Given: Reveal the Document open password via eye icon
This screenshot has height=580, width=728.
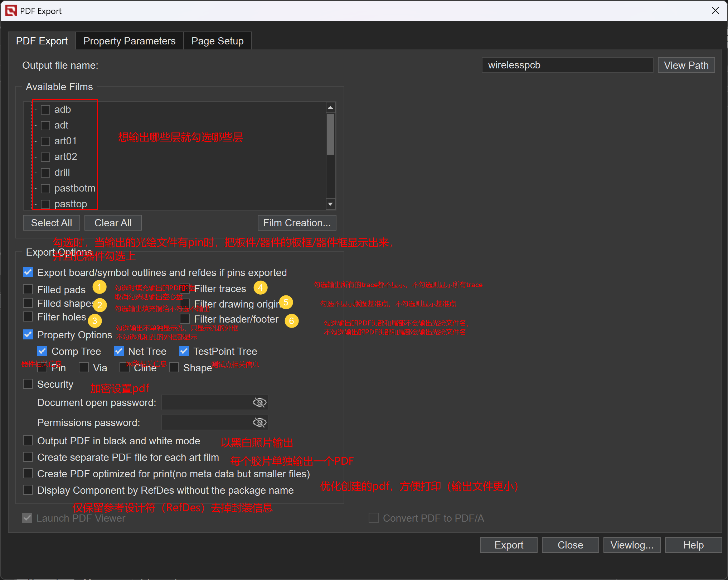Looking at the screenshot, I should pos(259,402).
